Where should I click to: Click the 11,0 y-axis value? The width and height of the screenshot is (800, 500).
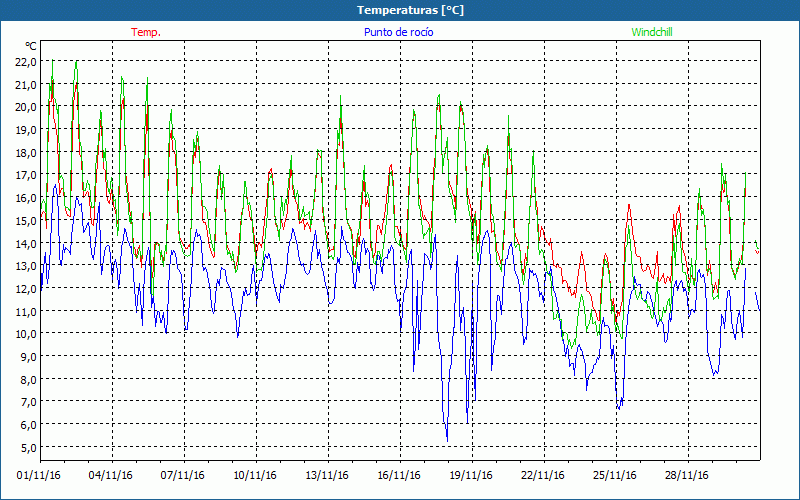coord(27,311)
